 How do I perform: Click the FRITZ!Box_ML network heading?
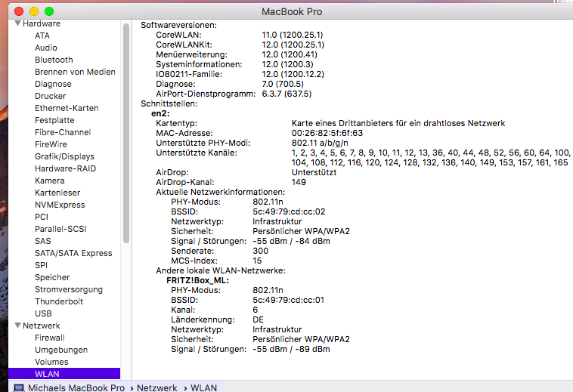click(x=197, y=280)
